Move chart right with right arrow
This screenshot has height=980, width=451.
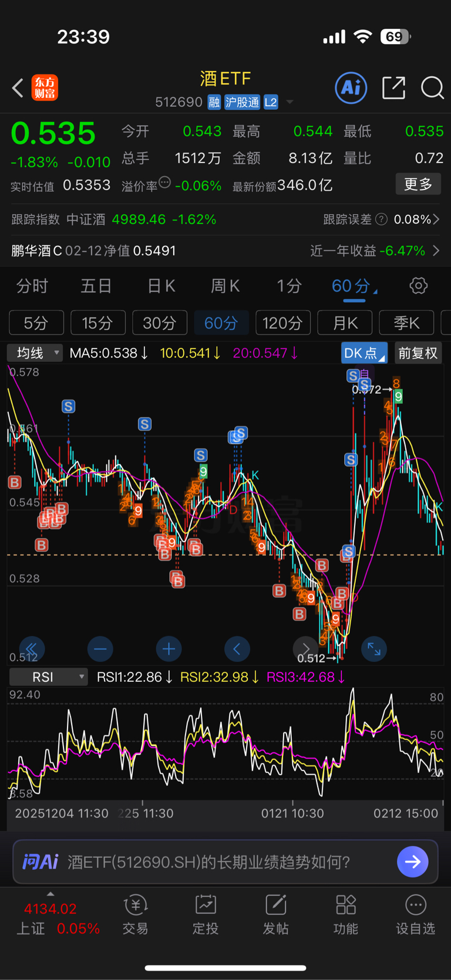305,649
